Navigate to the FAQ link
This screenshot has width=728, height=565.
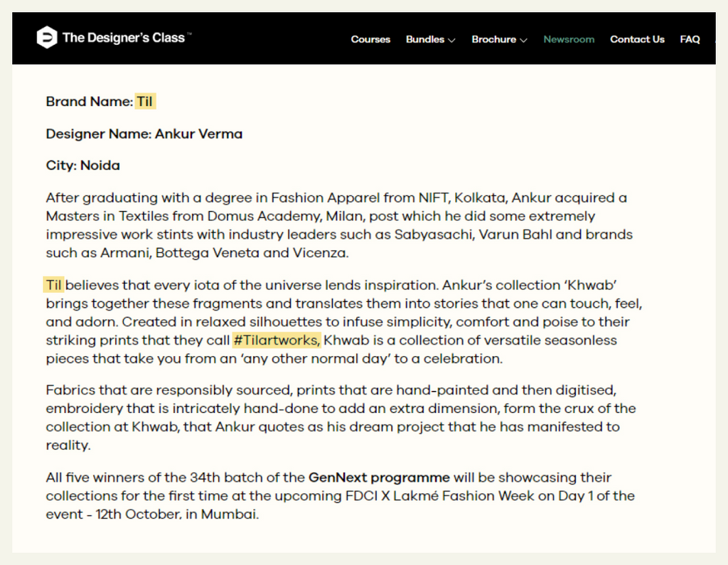tap(690, 40)
